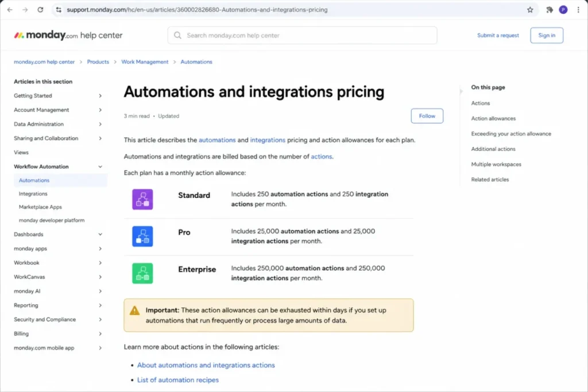Image resolution: width=588 pixels, height=392 pixels.
Task: Open List of automation recipes link
Action: point(178,380)
